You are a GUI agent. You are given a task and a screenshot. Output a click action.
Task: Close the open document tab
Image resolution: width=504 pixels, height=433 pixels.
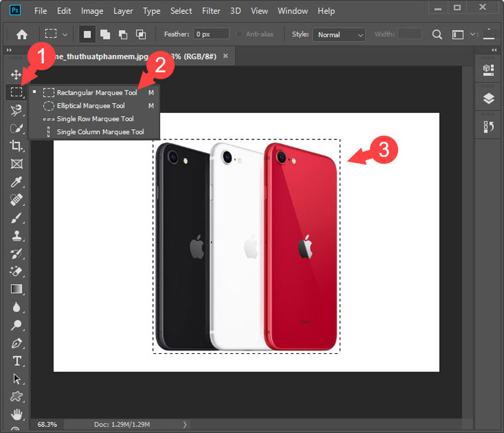226,56
